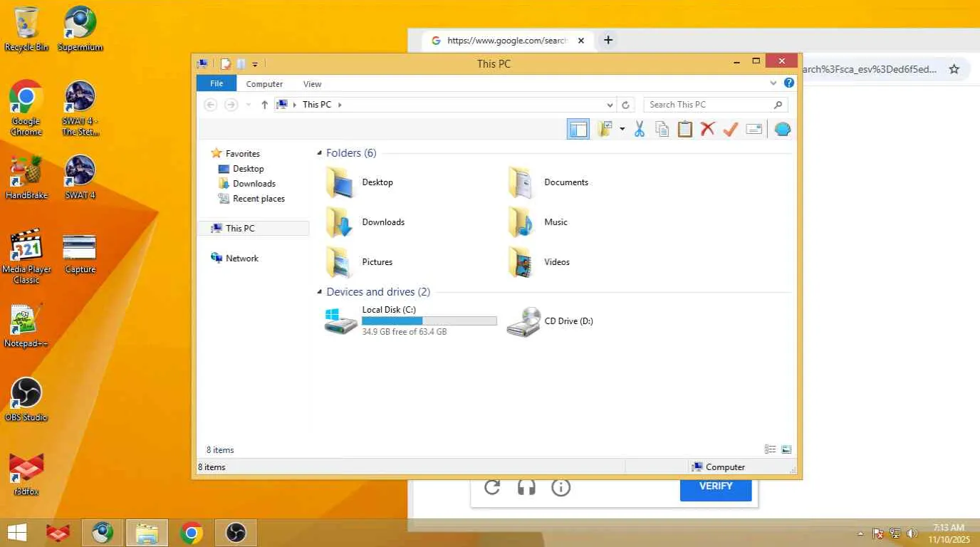
Task: Collapse the Folders (6) group
Action: (x=319, y=153)
